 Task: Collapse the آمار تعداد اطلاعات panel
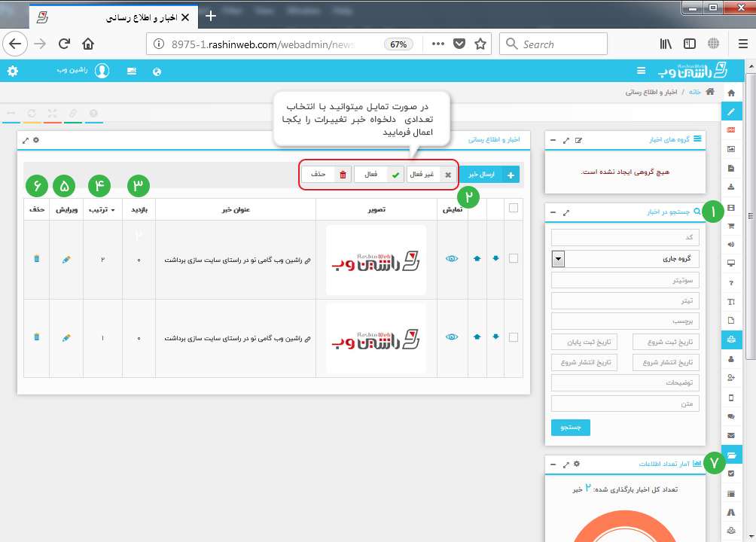pyautogui.click(x=553, y=464)
